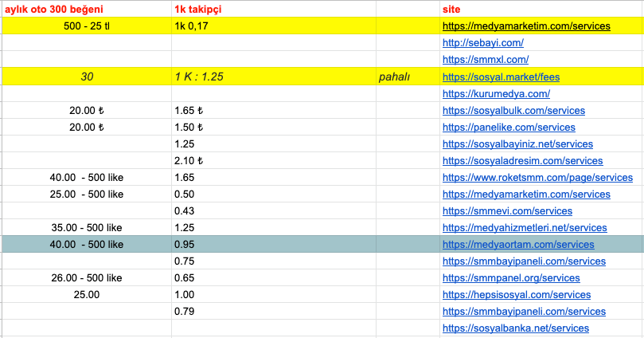Open the http://sebayi.com/ link
This screenshot has width=644, height=338.
483,43
